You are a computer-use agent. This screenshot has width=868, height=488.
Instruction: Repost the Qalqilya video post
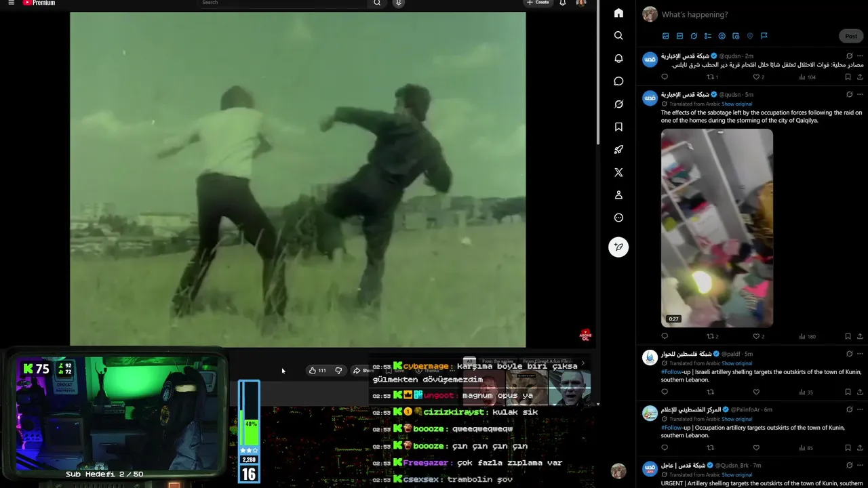pyautogui.click(x=711, y=336)
